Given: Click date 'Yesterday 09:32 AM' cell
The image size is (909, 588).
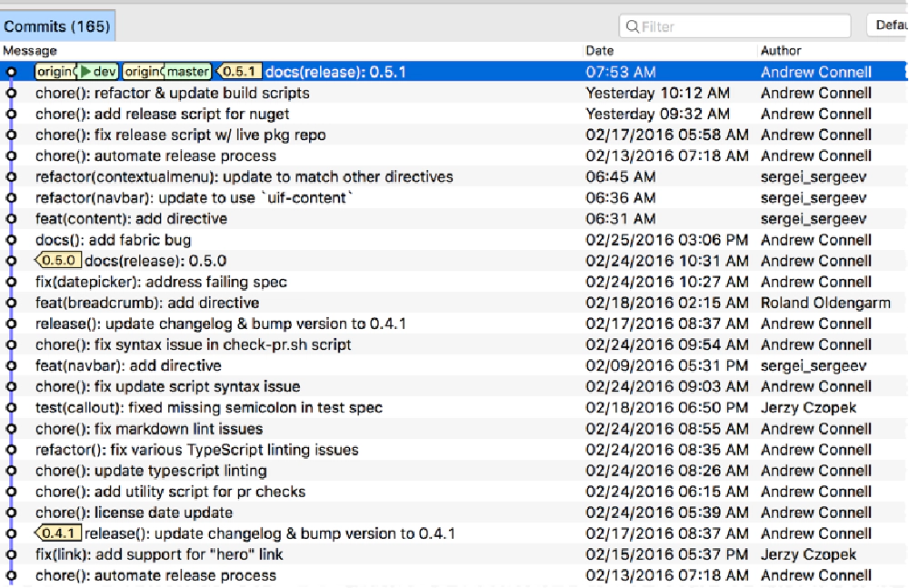Looking at the screenshot, I should click(x=657, y=115).
